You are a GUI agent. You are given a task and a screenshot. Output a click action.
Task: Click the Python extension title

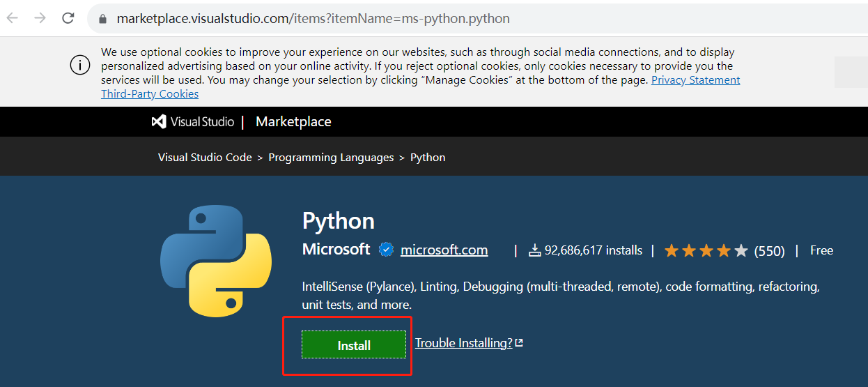click(x=339, y=221)
